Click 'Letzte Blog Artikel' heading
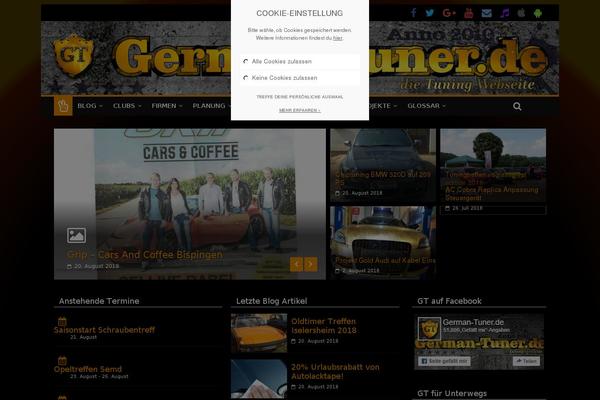600x400 pixels. pyautogui.click(x=272, y=301)
